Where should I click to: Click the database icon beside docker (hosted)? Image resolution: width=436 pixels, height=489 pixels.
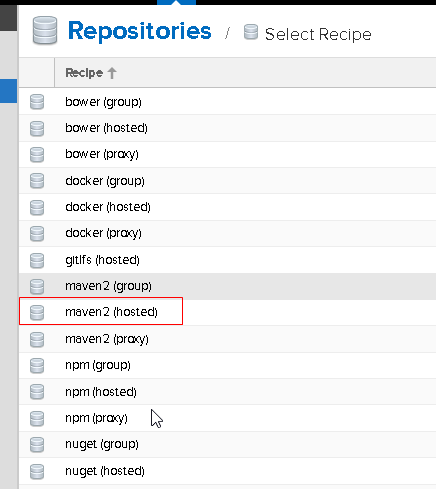(37, 207)
